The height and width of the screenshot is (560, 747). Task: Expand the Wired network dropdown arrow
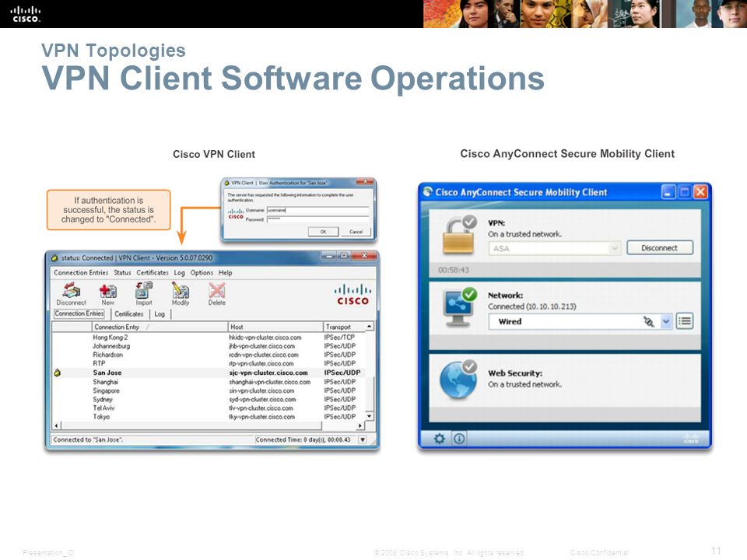(x=666, y=322)
